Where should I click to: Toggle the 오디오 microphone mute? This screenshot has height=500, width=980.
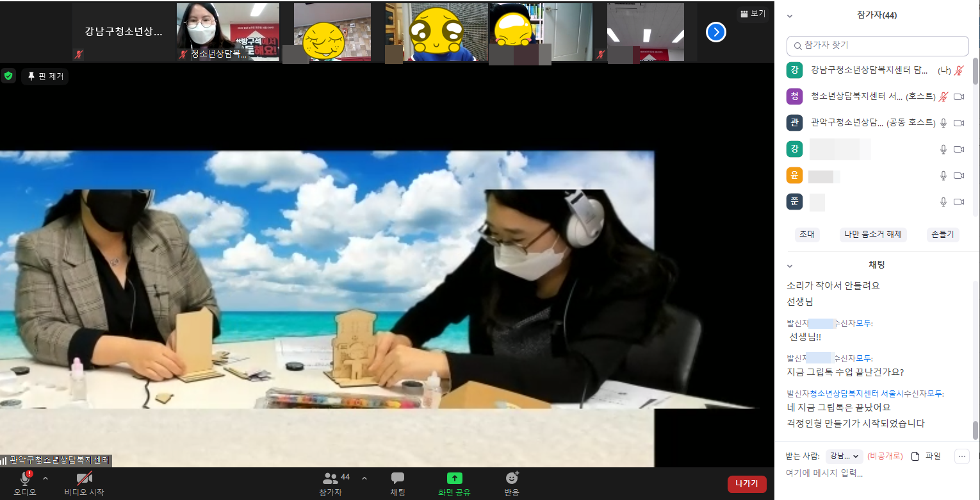click(25, 478)
